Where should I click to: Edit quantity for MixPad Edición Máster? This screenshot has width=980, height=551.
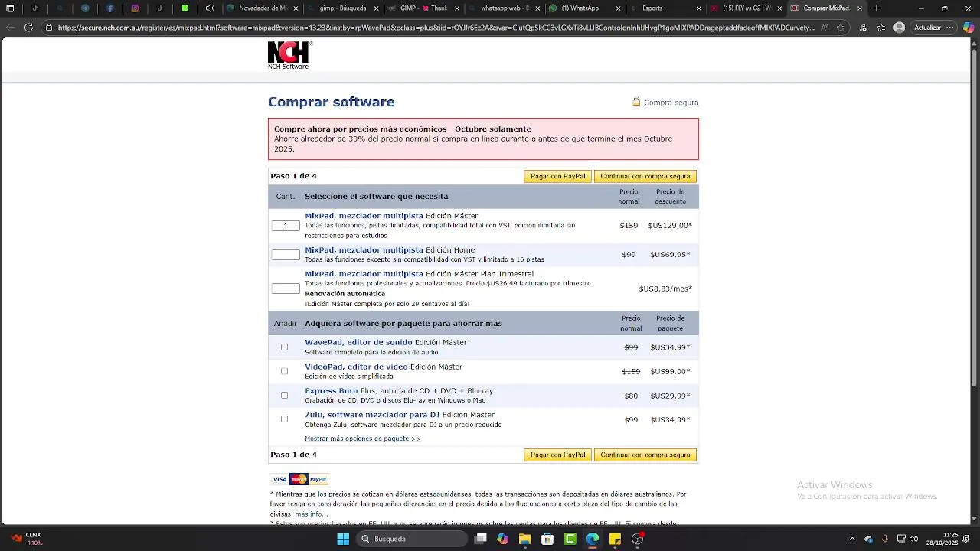pos(286,226)
